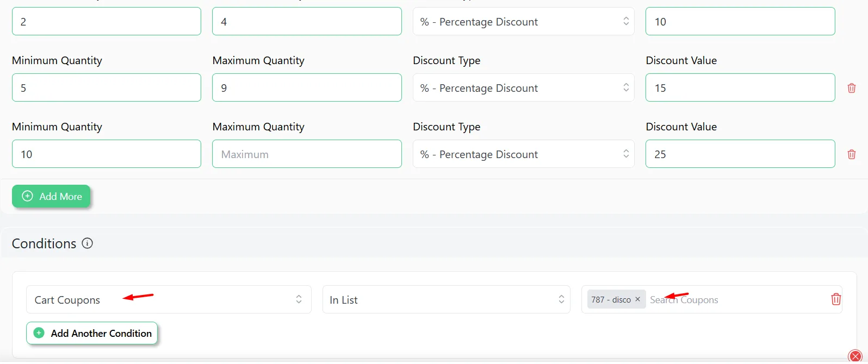Click the red circular close icon at bottom right
This screenshot has height=364, width=868.
855,356
